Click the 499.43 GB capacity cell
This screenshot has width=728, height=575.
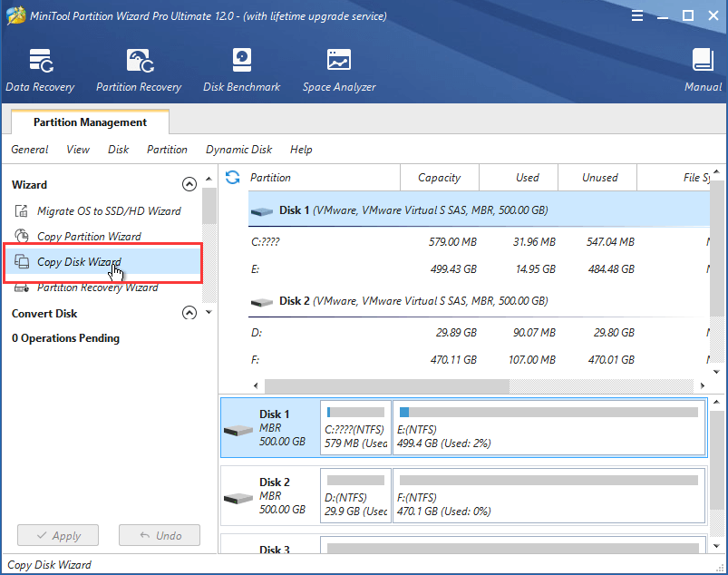point(453,269)
